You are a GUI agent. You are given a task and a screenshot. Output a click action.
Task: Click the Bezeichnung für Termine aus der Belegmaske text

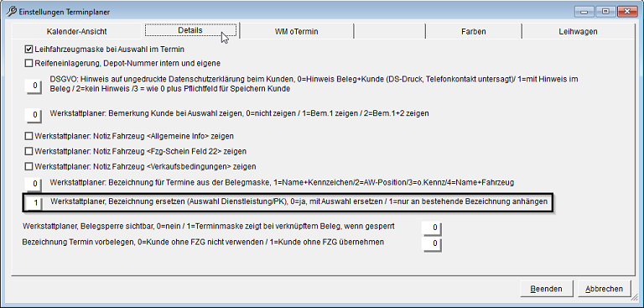pyautogui.click(x=282, y=182)
